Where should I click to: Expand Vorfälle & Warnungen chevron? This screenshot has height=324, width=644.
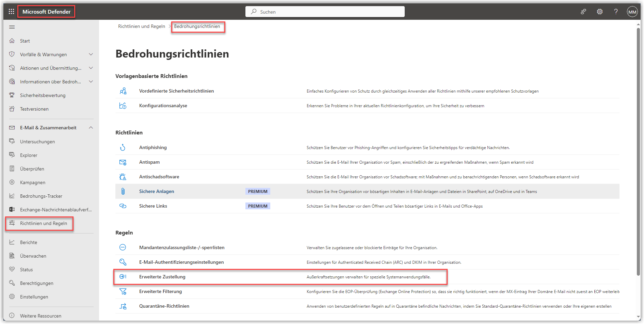coord(91,54)
